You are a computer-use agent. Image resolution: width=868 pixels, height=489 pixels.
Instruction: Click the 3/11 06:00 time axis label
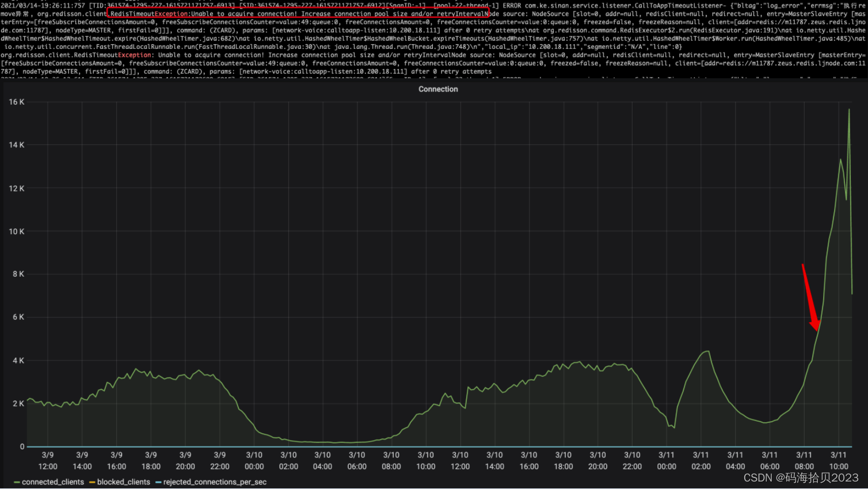770,461
